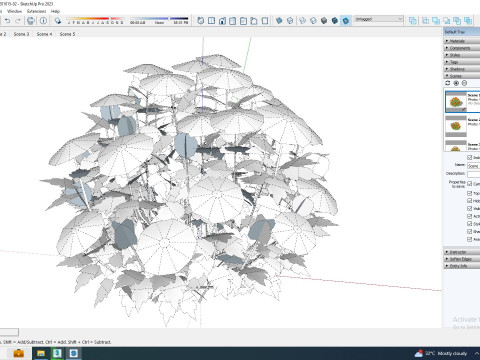
Task: Click the weather widget in taskbar
Action: 441,353
